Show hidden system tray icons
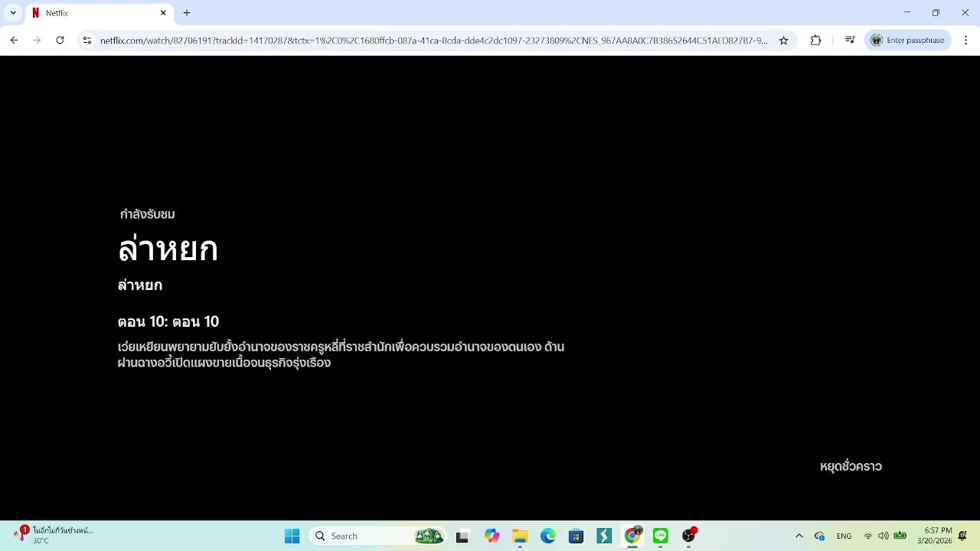This screenshot has width=980, height=551. coord(799,536)
